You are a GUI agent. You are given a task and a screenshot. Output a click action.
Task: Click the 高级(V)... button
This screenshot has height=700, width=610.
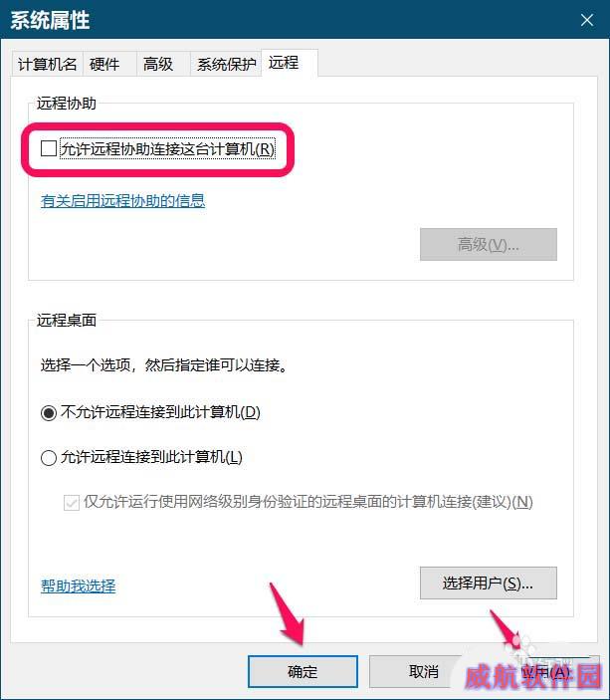pyautogui.click(x=489, y=244)
